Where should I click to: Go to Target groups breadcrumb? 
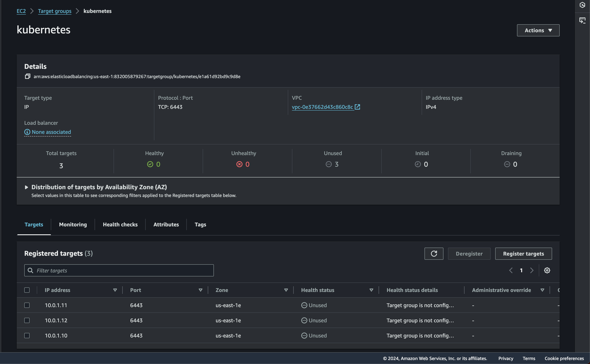click(x=55, y=11)
